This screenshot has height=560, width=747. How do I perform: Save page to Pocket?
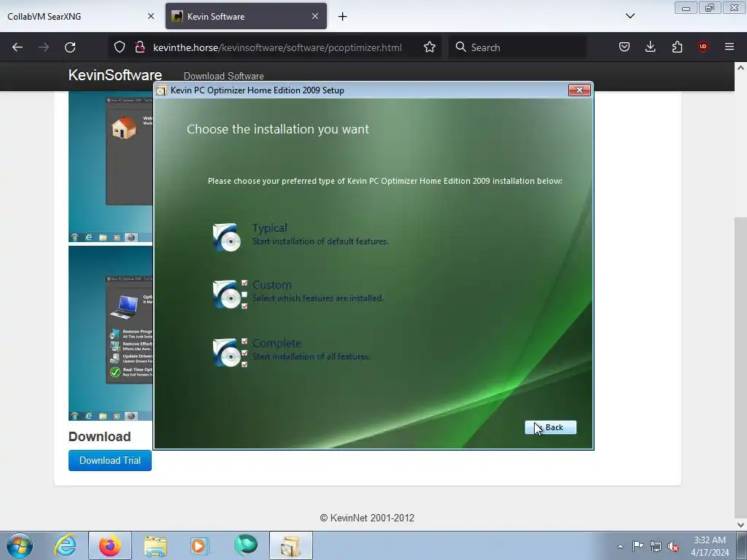624,47
